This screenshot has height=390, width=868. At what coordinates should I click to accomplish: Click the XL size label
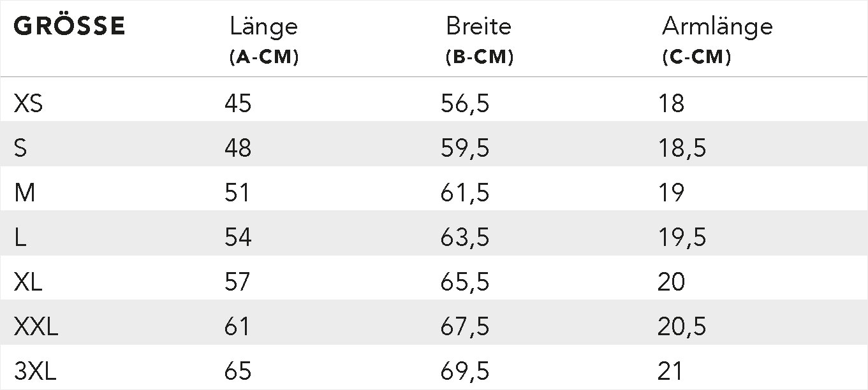(x=28, y=282)
